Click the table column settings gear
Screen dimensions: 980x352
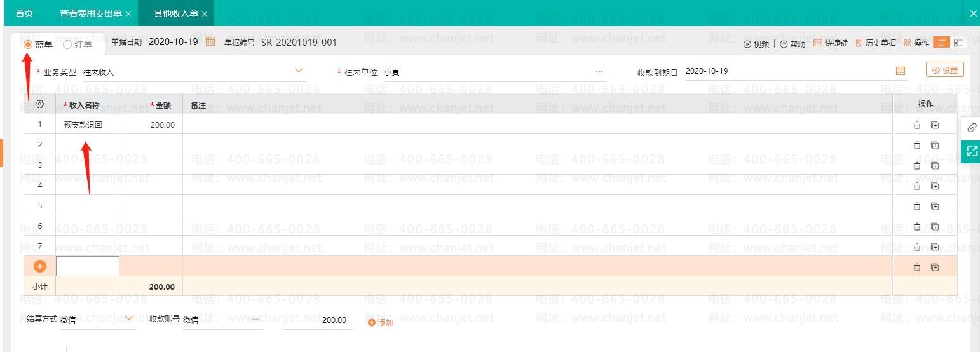pyautogui.click(x=39, y=104)
